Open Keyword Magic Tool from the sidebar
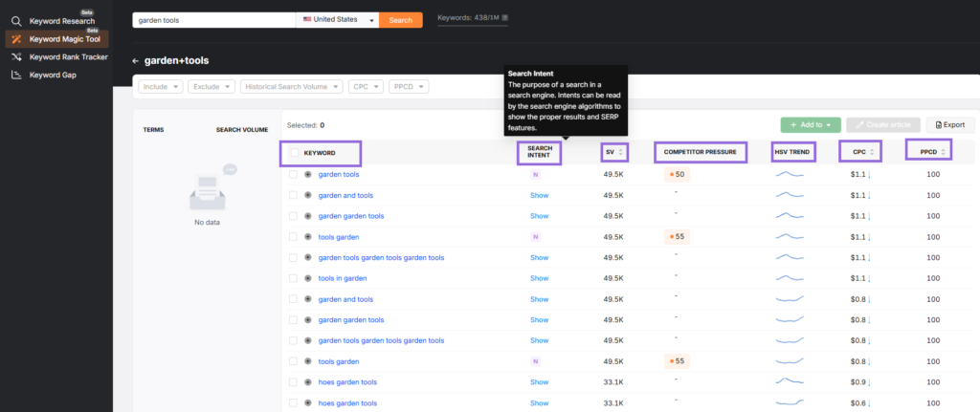The width and height of the screenshot is (980, 412). (x=56, y=38)
